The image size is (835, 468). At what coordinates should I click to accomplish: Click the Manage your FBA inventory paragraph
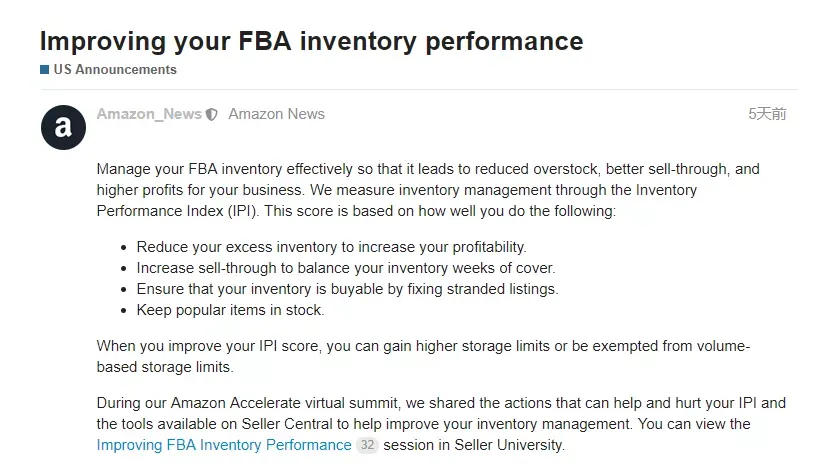428,190
